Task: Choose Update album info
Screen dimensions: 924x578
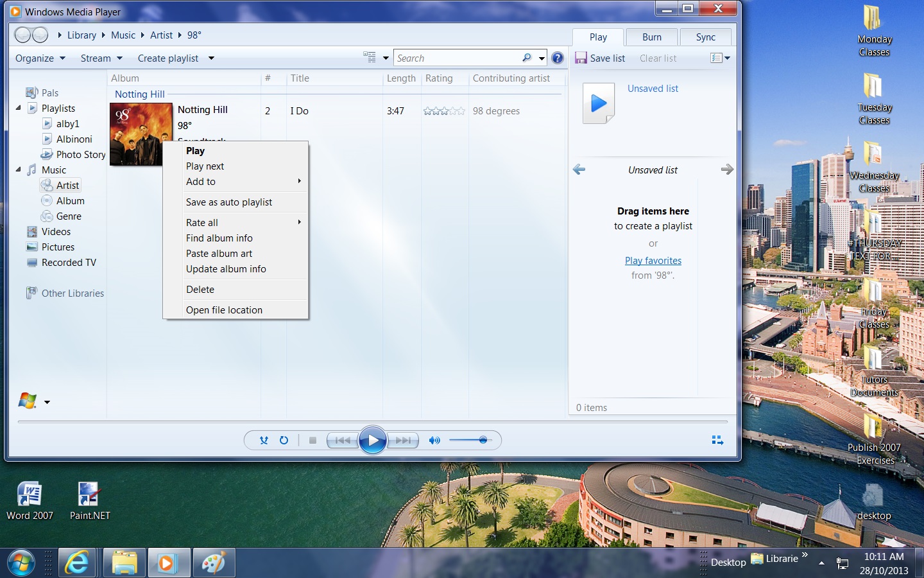Action: 235,269
